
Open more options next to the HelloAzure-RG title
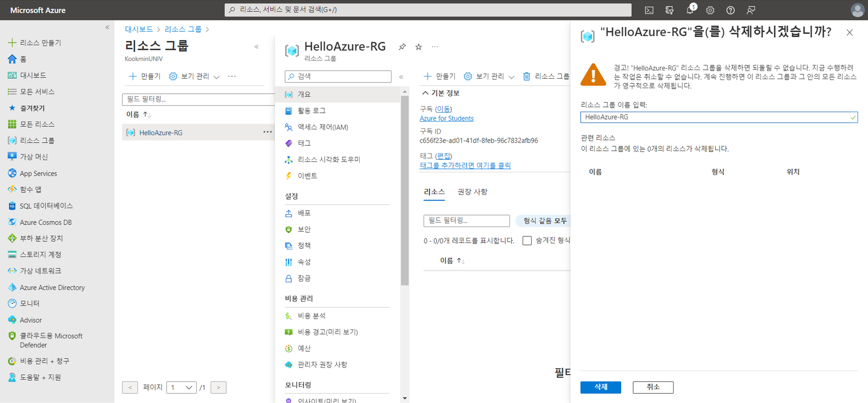[435, 47]
